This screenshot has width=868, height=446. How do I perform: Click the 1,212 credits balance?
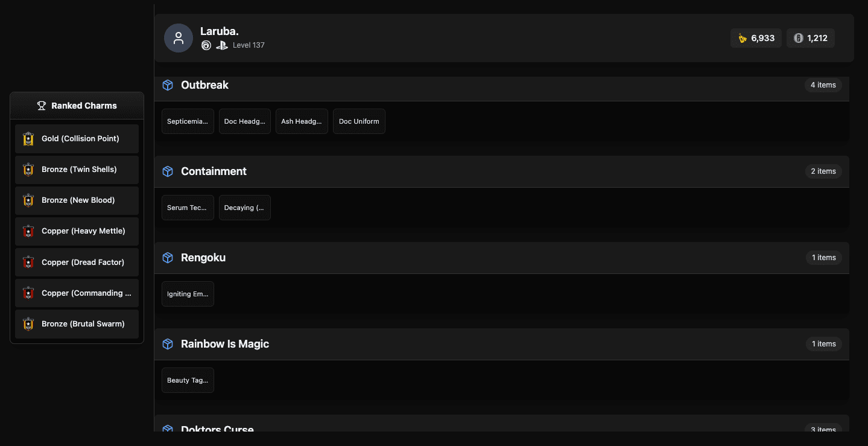(x=811, y=38)
